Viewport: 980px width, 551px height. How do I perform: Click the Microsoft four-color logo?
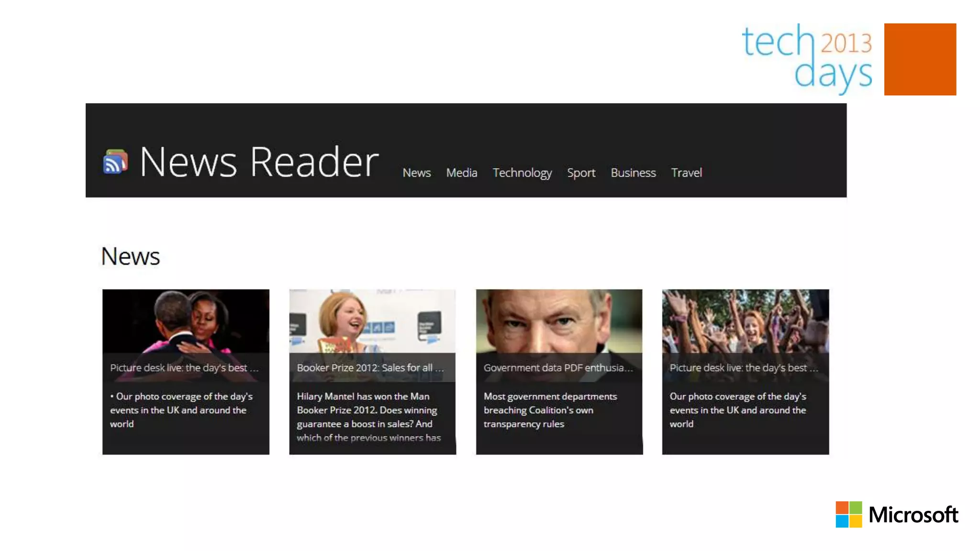click(848, 514)
